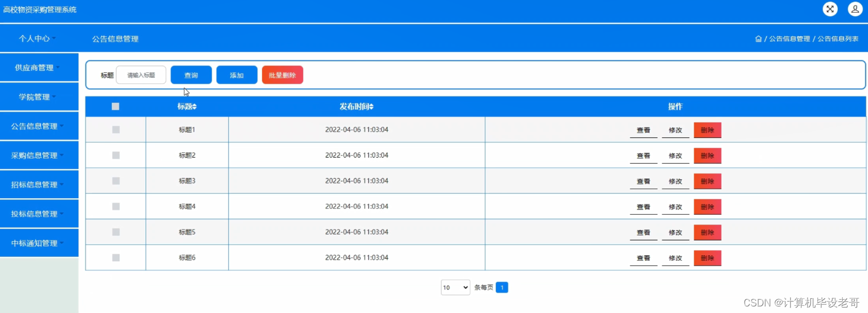Viewport: 868px width, 313px height.
Task: Click the 添加 add button
Action: point(237,75)
